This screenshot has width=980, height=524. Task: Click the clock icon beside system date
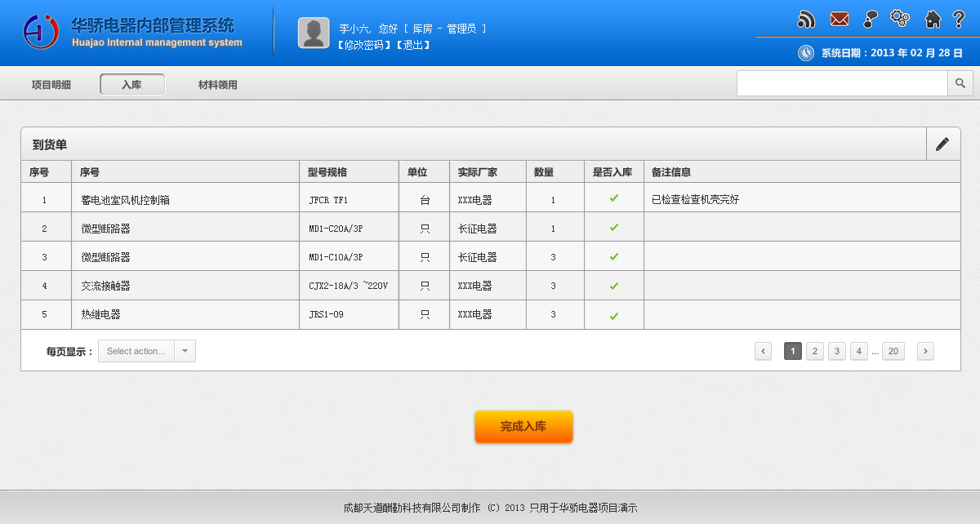click(x=806, y=53)
